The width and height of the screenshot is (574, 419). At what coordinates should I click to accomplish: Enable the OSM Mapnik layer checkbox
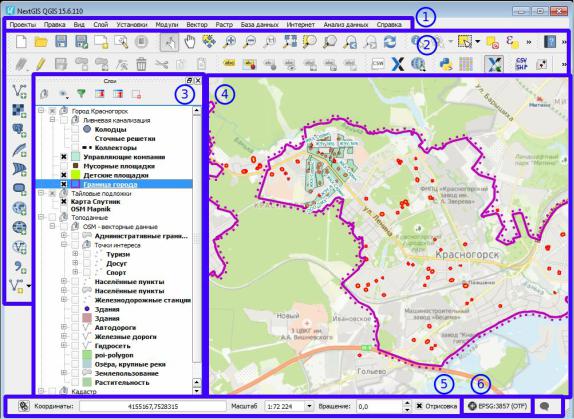click(x=64, y=209)
